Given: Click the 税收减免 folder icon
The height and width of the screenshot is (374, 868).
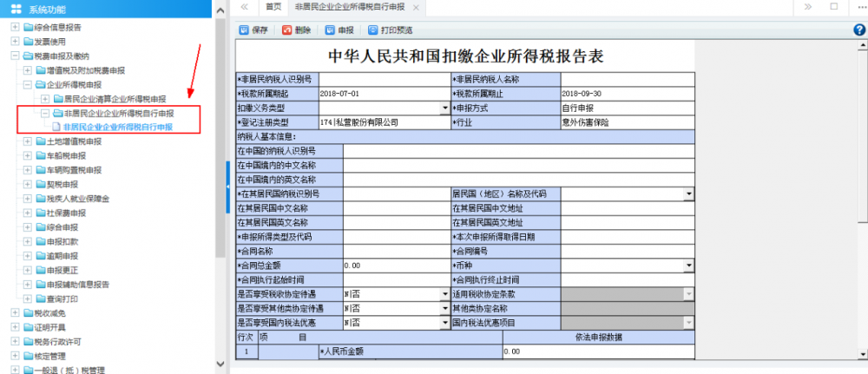Looking at the screenshot, I should pos(29,313).
